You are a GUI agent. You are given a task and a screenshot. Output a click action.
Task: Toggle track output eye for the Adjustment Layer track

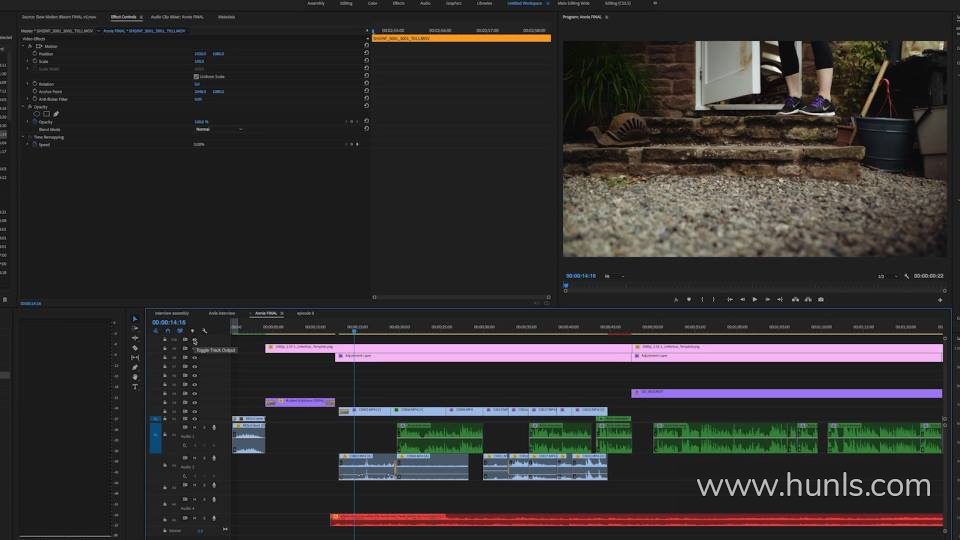[x=195, y=358]
